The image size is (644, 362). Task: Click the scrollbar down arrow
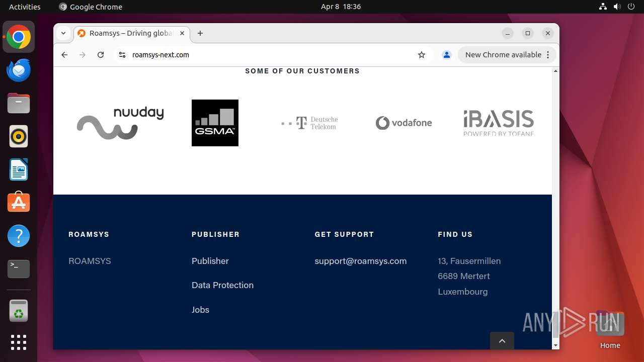555,345
